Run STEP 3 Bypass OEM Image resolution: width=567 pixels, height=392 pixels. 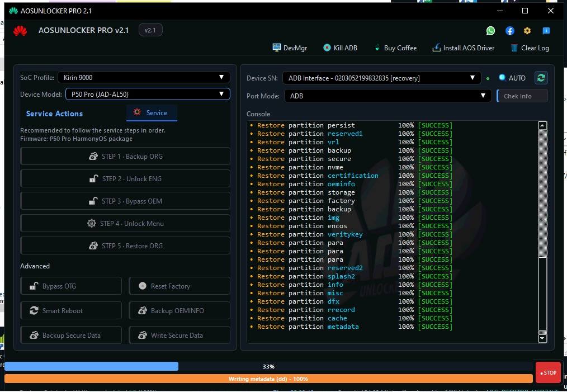tap(125, 201)
